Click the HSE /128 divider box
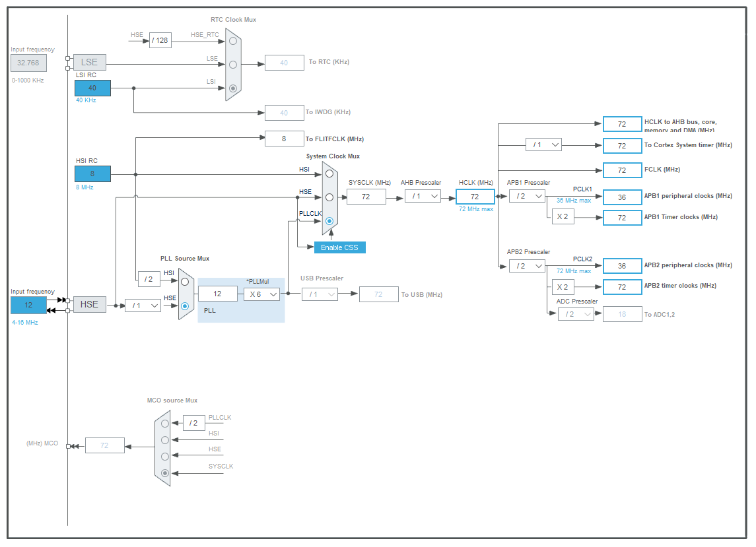The image size is (756, 547). pyautogui.click(x=160, y=40)
